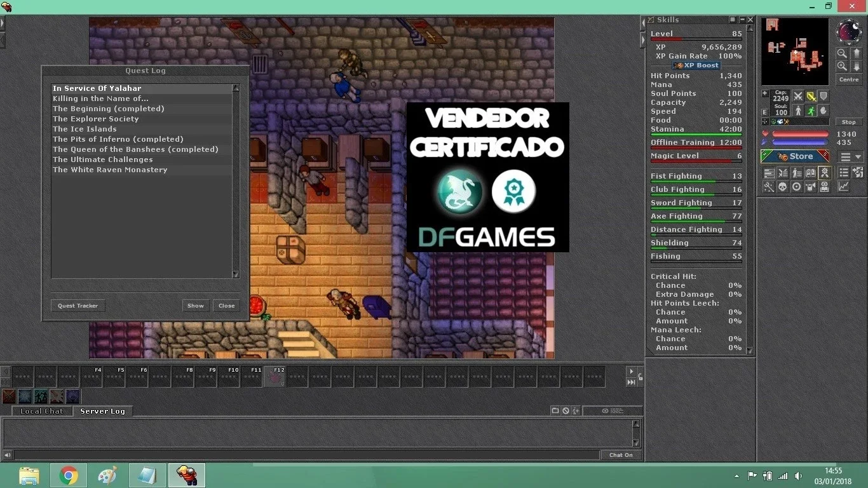Open the Skills panel options menu

tap(733, 20)
